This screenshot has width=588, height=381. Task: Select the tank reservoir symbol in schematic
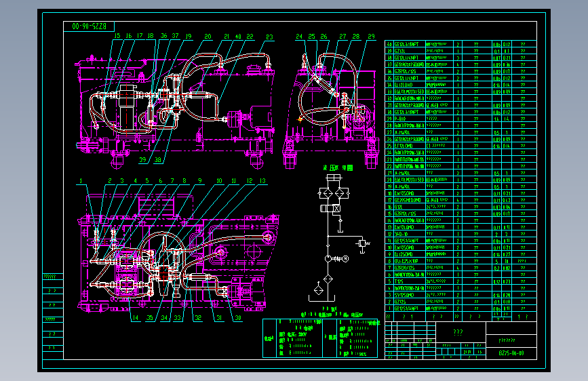[321, 298]
